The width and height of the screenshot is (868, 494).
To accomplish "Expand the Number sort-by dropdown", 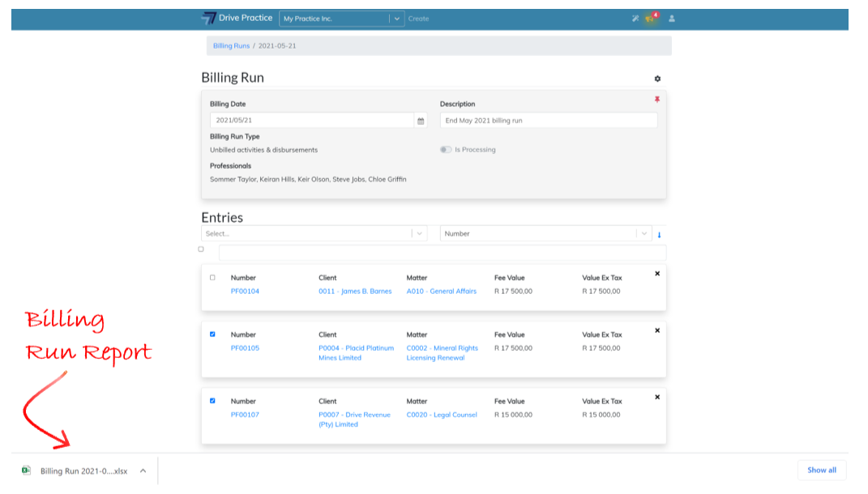I will coord(545,233).
